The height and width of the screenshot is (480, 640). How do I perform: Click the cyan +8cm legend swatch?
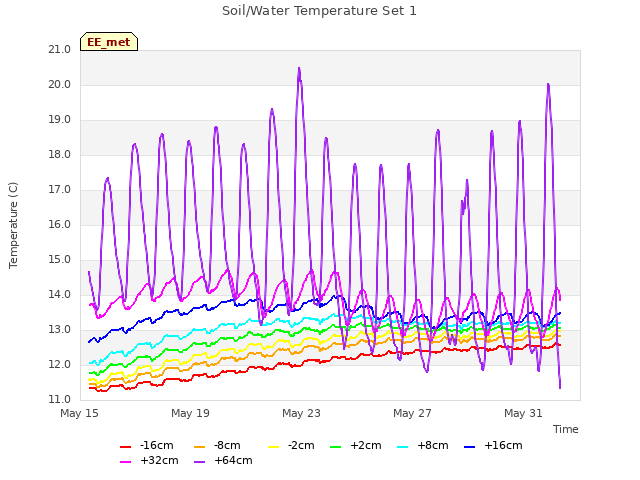(402, 447)
